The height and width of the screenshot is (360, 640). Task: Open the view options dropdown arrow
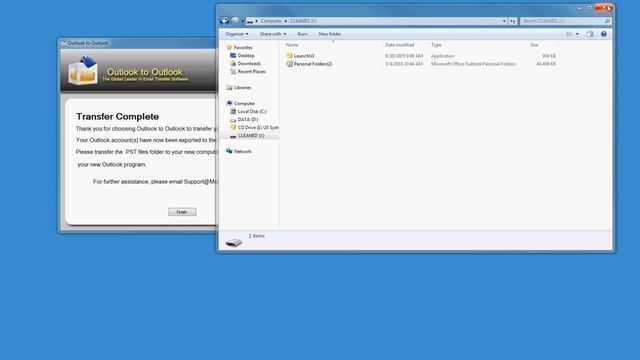[x=577, y=34]
